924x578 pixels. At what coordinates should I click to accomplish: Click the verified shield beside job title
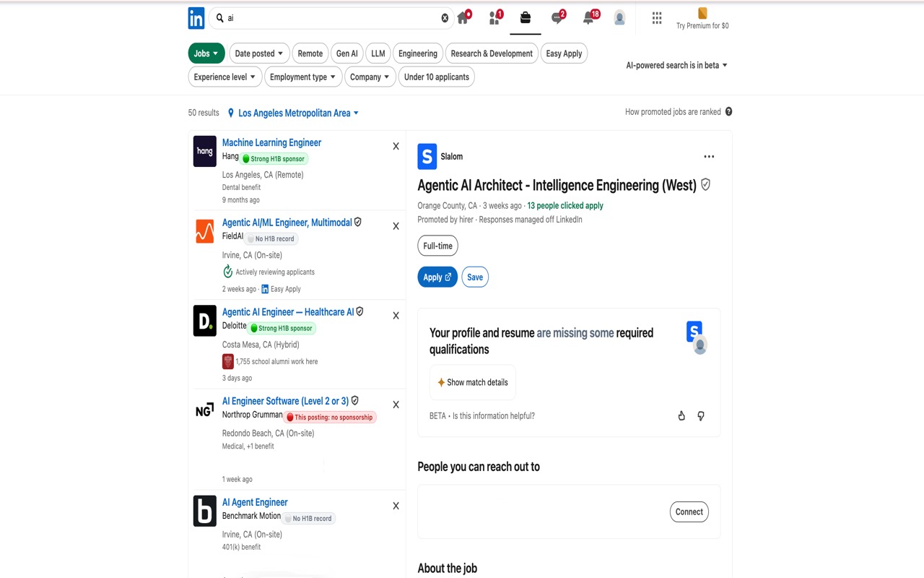coord(705,185)
